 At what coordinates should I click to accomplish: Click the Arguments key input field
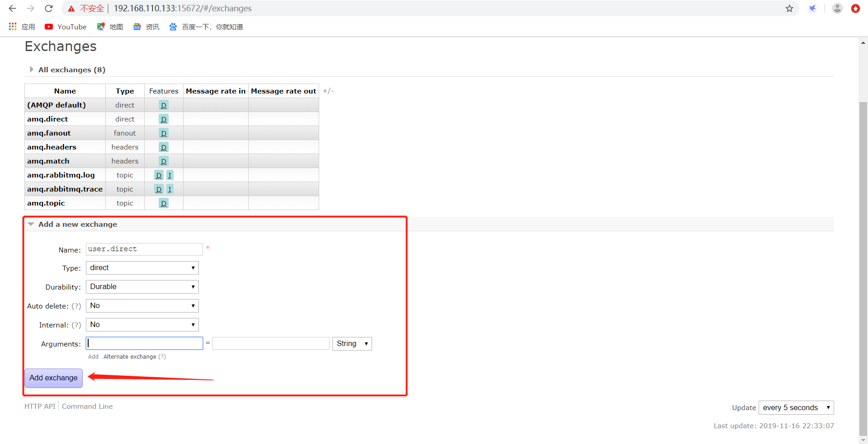[144, 343]
